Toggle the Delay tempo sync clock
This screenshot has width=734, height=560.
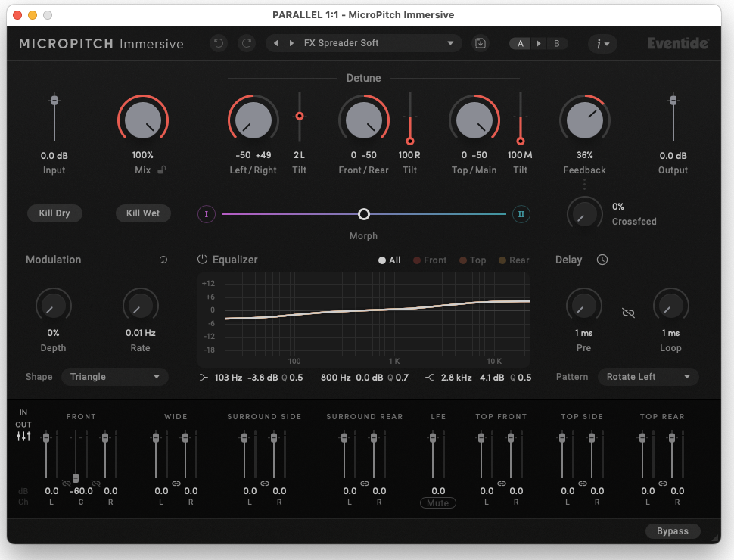[602, 260]
